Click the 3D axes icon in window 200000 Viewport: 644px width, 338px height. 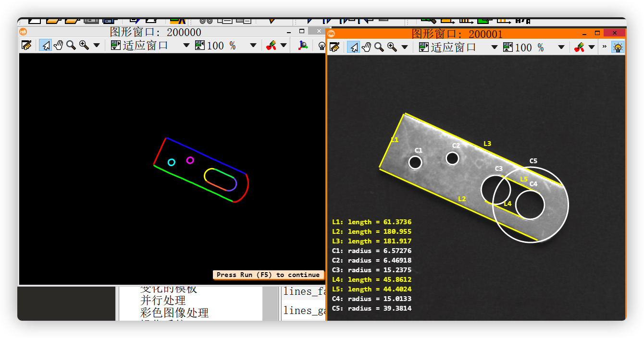303,45
